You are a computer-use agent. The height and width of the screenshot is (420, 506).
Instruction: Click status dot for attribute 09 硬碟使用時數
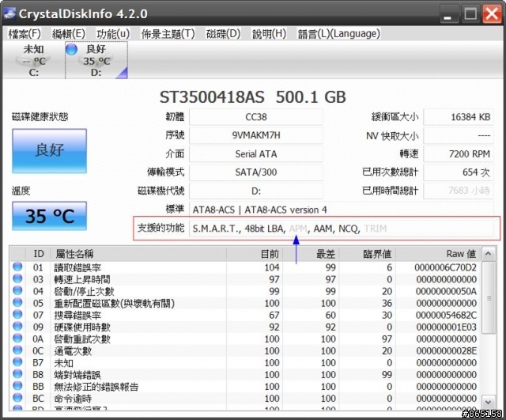17,327
